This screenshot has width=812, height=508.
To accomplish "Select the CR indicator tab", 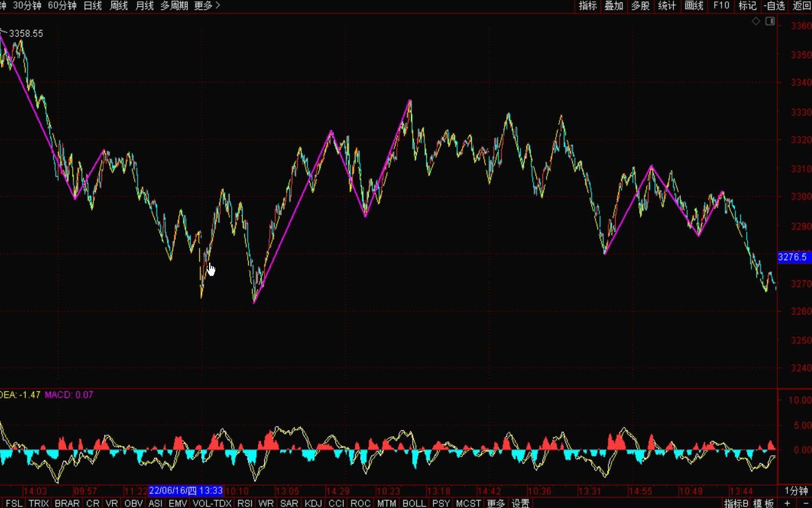I will point(92,503).
